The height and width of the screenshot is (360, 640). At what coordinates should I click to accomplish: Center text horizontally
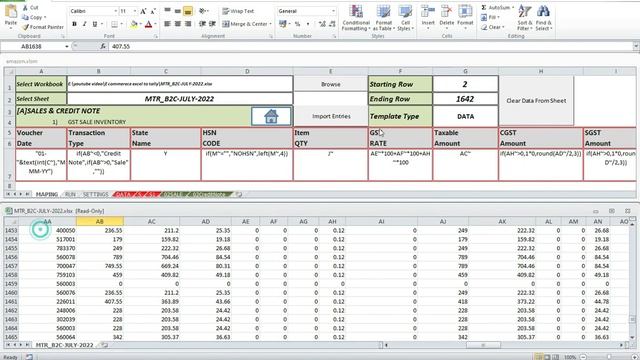(x=178, y=24)
